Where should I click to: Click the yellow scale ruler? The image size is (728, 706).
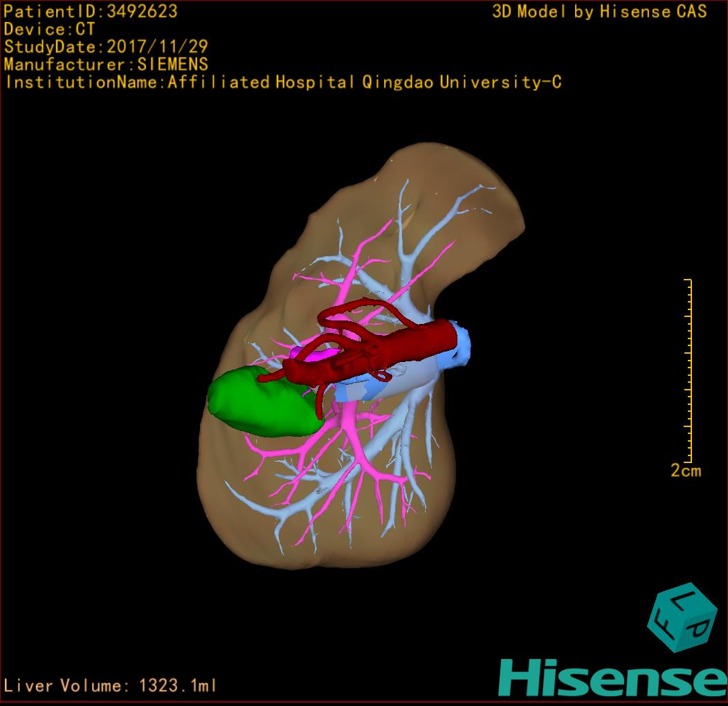pos(689,370)
